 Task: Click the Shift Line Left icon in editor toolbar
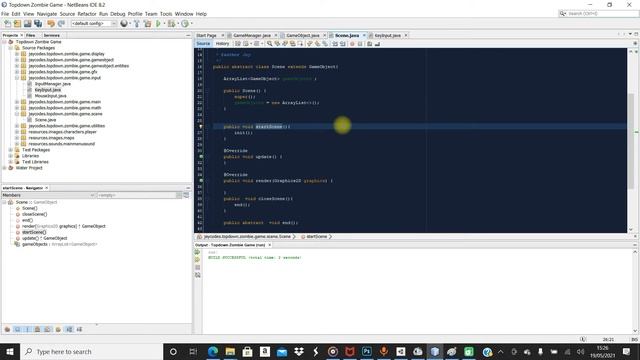tap(335, 44)
